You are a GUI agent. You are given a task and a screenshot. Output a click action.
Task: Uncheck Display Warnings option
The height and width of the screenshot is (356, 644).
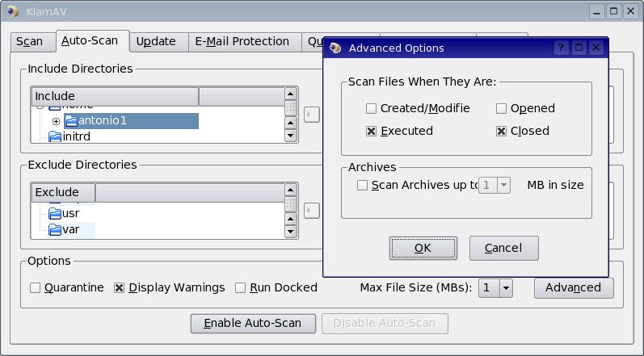pos(119,288)
